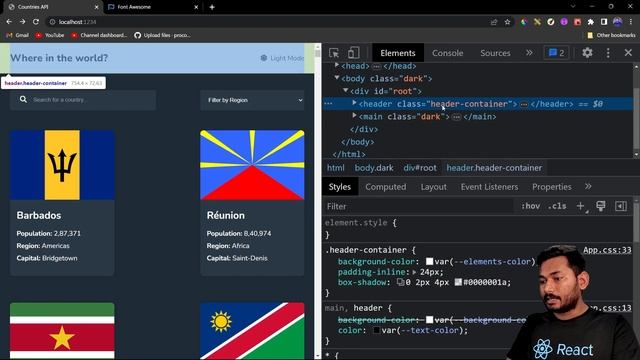Expand the main class dark node

[354, 116]
